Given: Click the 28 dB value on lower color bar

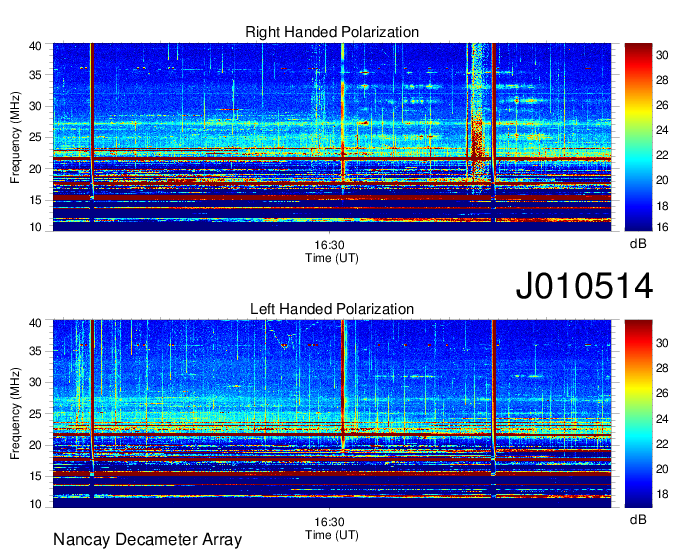Looking at the screenshot, I should pos(662,368).
